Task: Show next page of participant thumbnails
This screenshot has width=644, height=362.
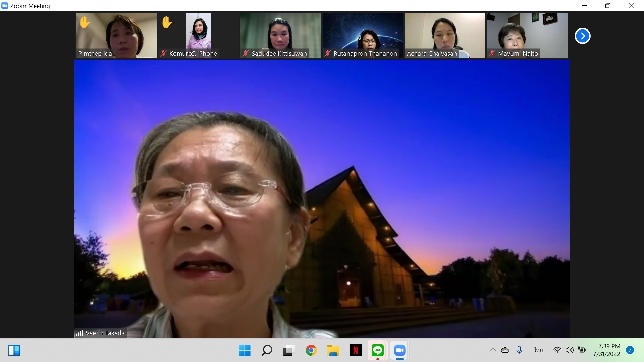Action: (582, 36)
